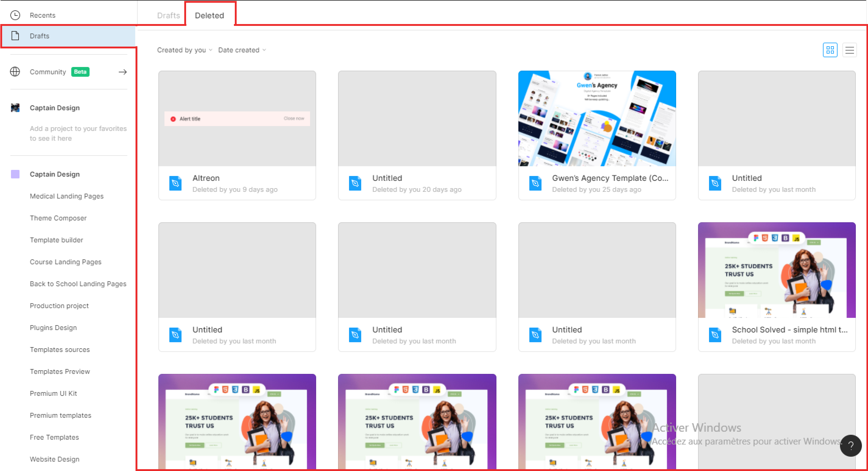868x471 pixels.
Task: Open the School Solved file thumbnail
Action: 776,270
